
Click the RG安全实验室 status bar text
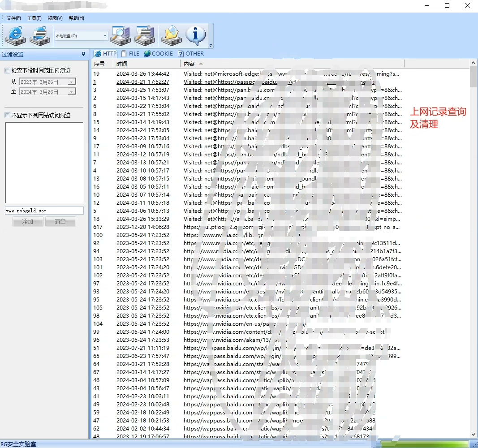click(x=18, y=444)
